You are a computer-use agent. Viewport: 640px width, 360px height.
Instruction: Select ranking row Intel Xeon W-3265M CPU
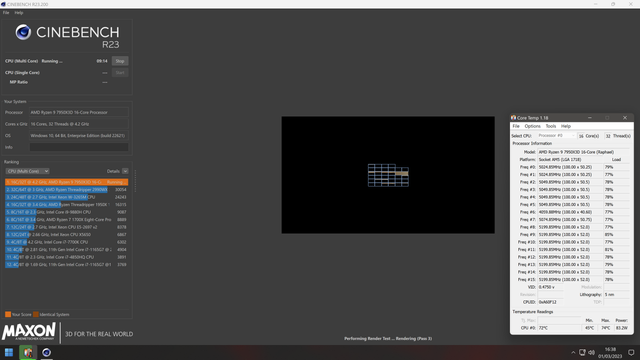[x=67, y=197]
